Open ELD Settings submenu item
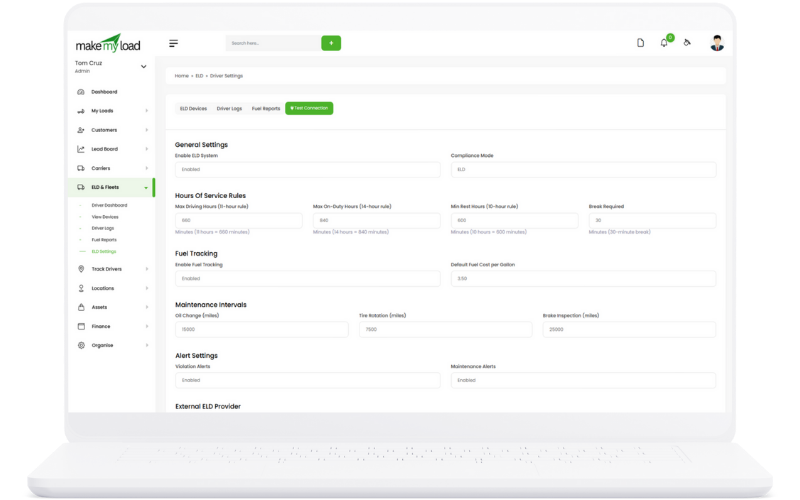 (104, 252)
